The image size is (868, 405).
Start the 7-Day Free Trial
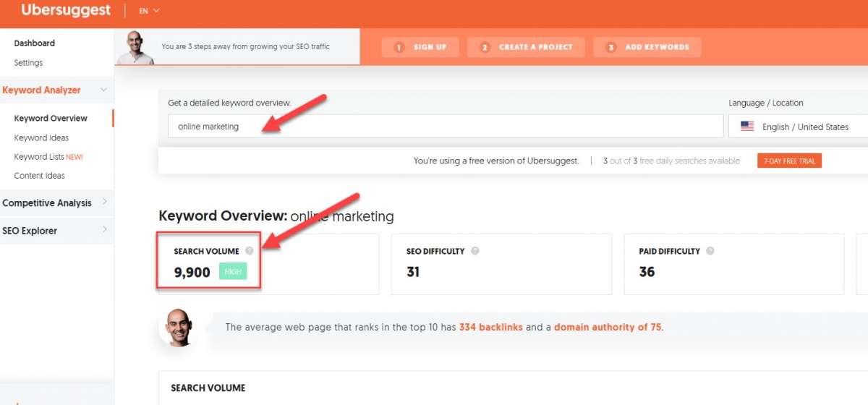coord(789,161)
